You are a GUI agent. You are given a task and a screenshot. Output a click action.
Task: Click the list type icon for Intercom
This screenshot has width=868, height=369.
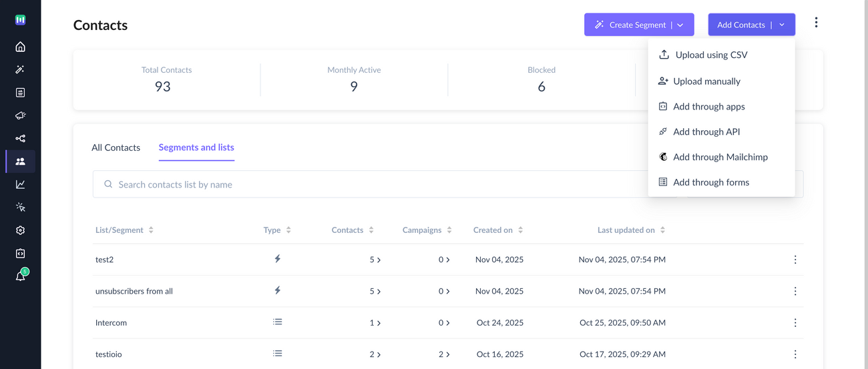click(278, 322)
